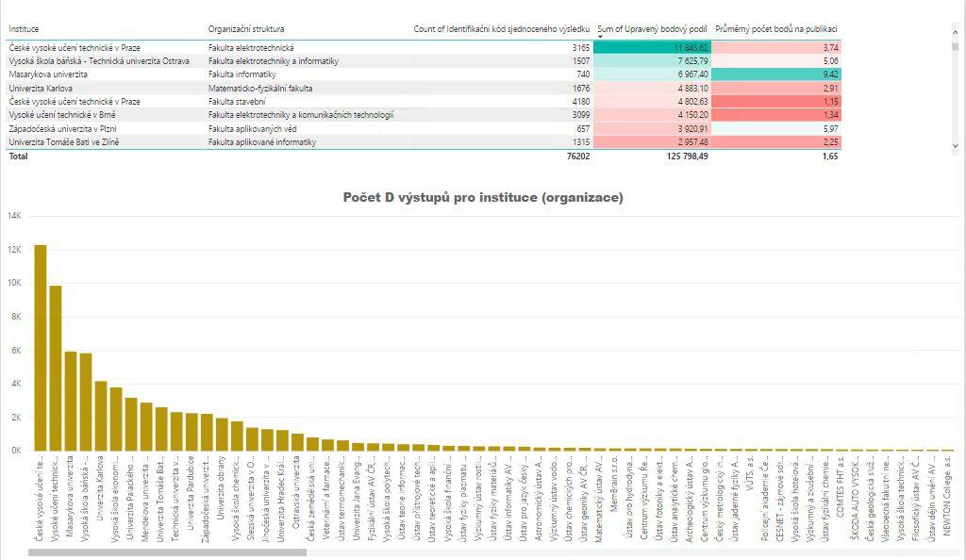Select Vysoké učení technické v Brně cell
Screen dimensions: 966x560
pyautogui.click(x=62, y=115)
